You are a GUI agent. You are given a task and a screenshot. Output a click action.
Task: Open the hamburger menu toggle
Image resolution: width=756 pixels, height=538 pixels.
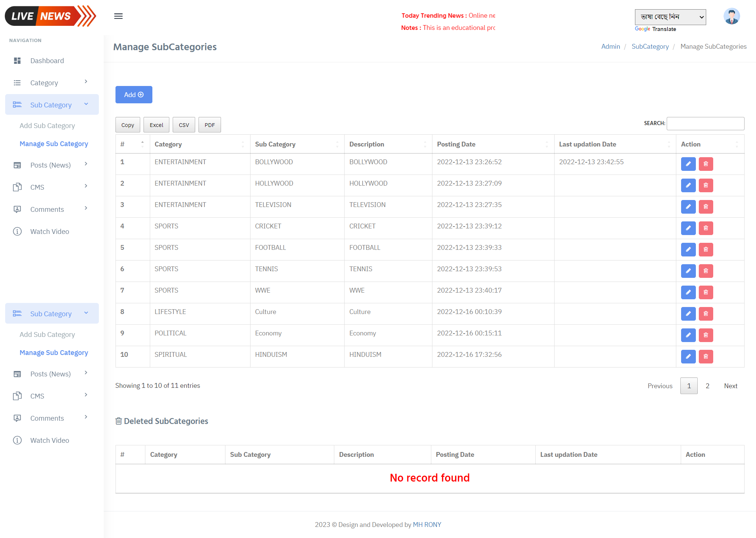(x=118, y=16)
